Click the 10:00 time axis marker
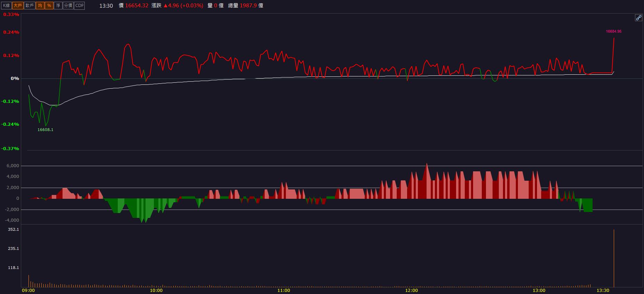644x294 pixels. [156, 291]
